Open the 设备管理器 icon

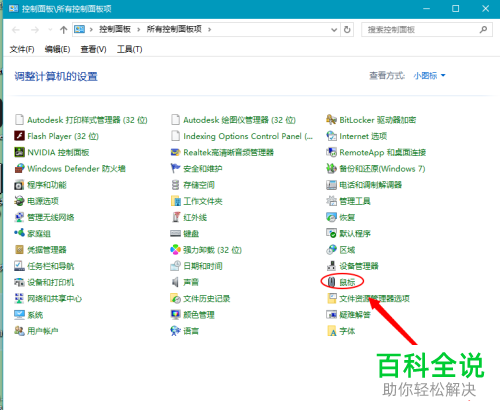pos(331,266)
